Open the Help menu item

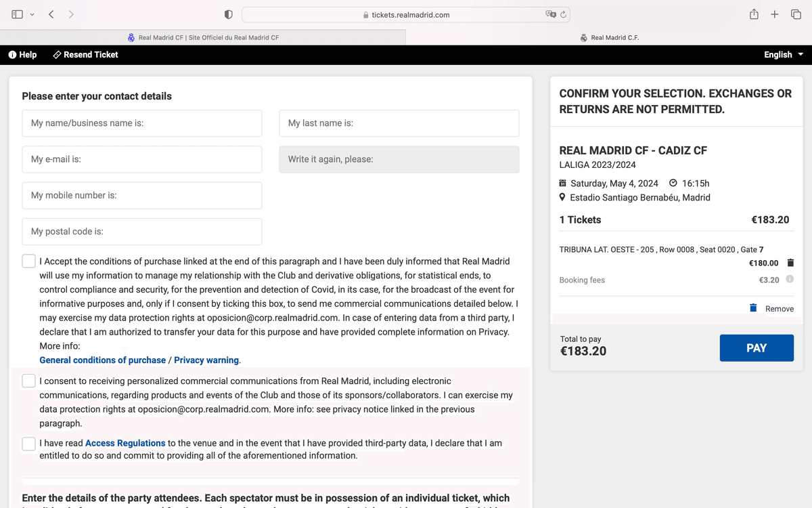[x=22, y=55]
